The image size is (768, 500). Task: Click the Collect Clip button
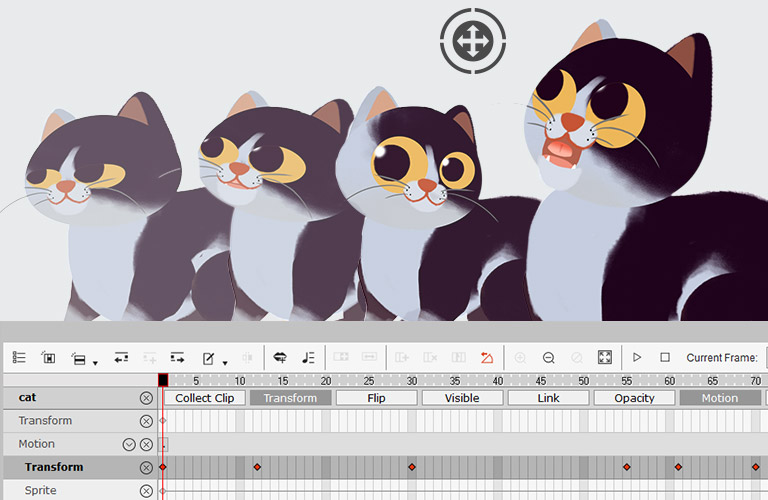pyautogui.click(x=204, y=398)
